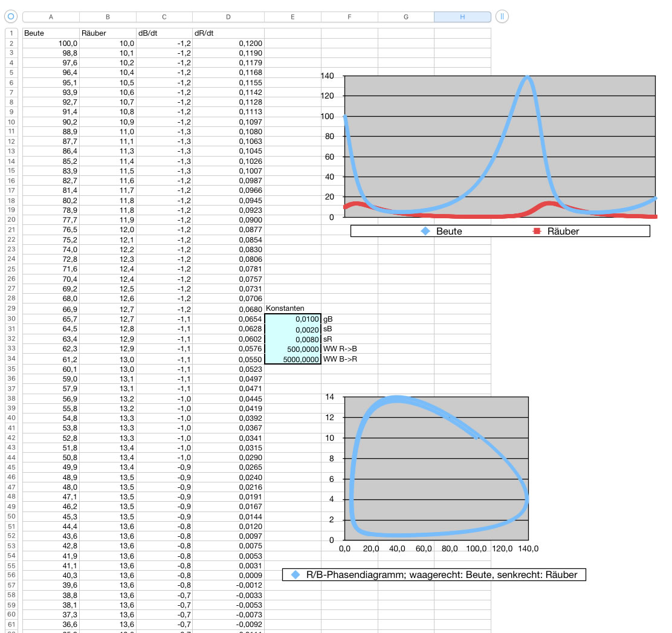Click the Beute starting value cell 100,0
Image resolution: width=672 pixels, height=633 pixels.
point(51,44)
